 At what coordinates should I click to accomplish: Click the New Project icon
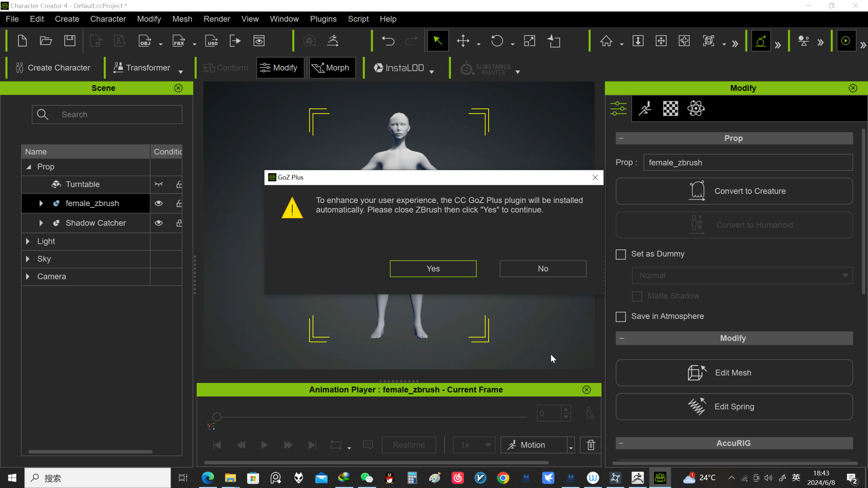click(22, 41)
